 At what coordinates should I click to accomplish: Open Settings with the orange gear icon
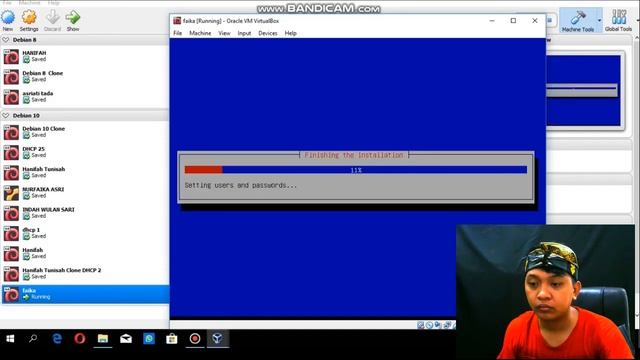(x=29, y=18)
